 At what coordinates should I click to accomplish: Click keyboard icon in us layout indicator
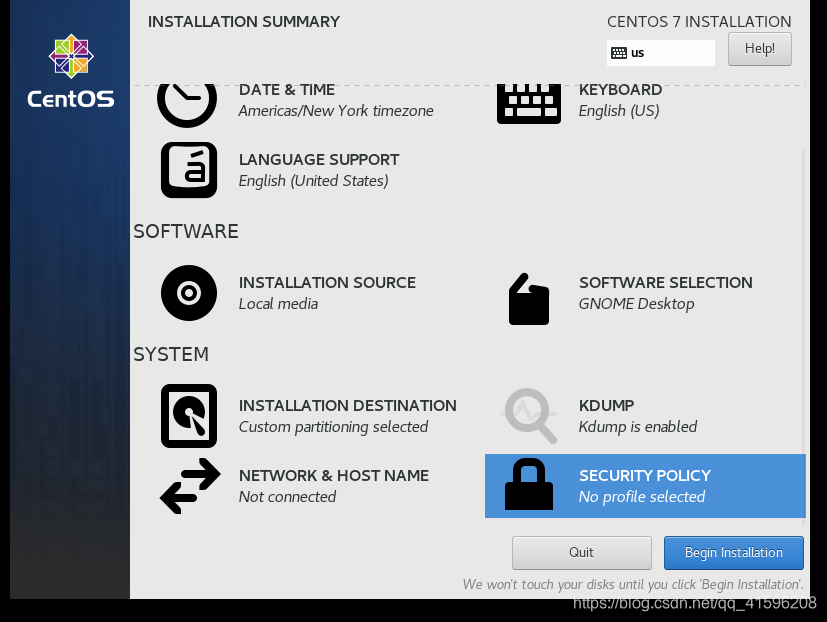(x=619, y=53)
